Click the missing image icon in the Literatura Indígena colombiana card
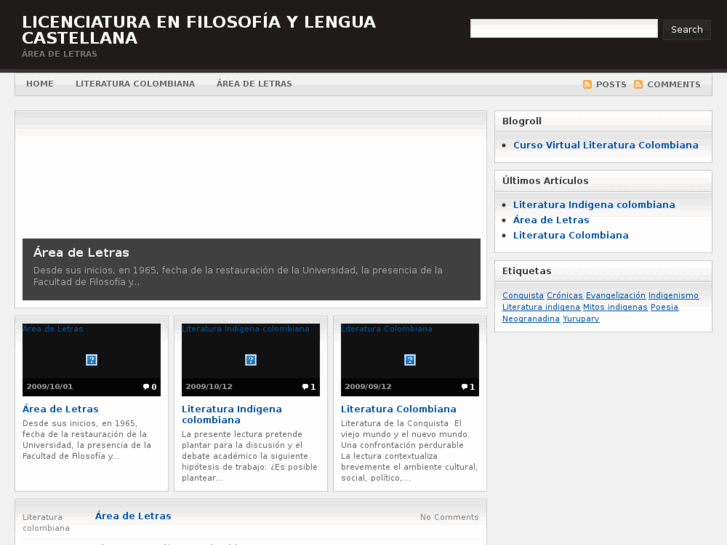The height and width of the screenshot is (545, 727). pos(250,360)
